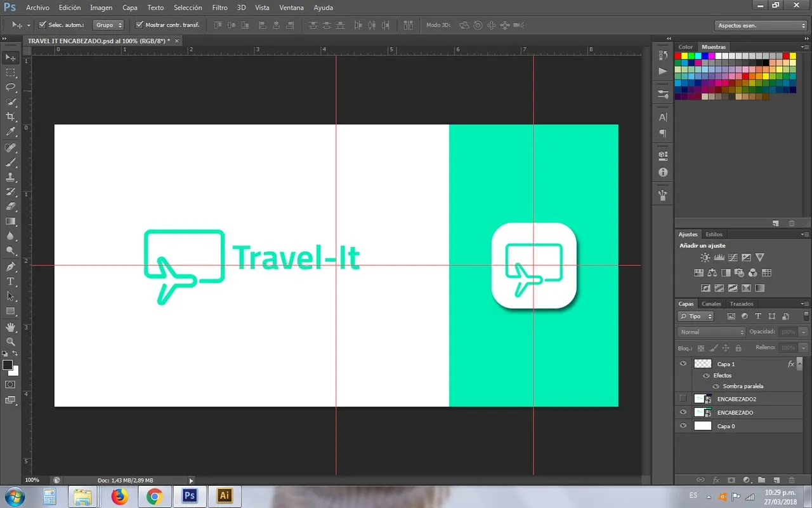Click the lock all layer icon
812x508 pixels.
tap(738, 348)
